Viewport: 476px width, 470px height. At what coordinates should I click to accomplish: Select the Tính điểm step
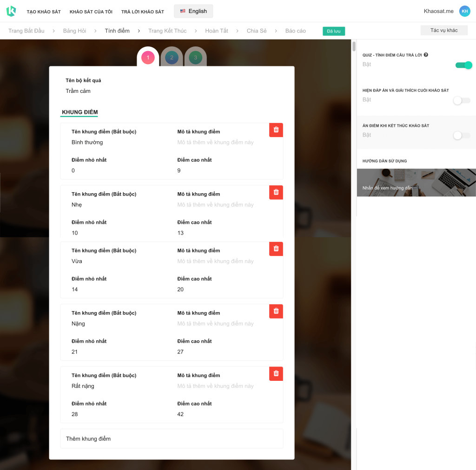click(x=117, y=31)
